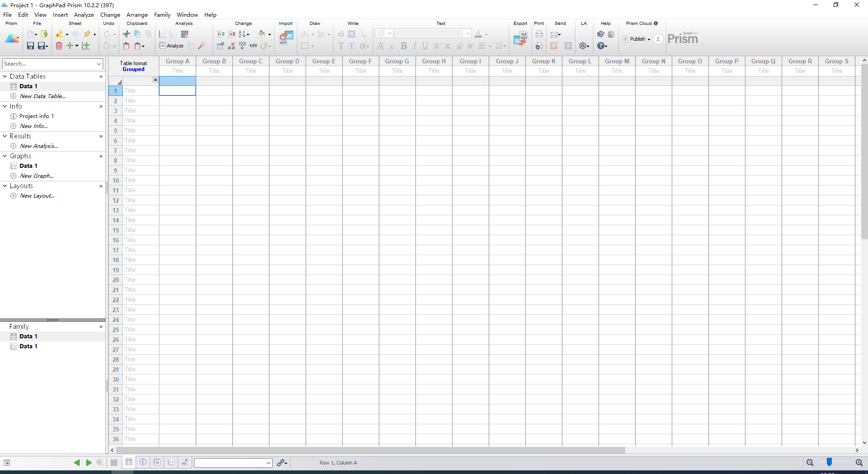This screenshot has width=868, height=474.
Task: Open the Import txt/xml file icon
Action: [286, 38]
